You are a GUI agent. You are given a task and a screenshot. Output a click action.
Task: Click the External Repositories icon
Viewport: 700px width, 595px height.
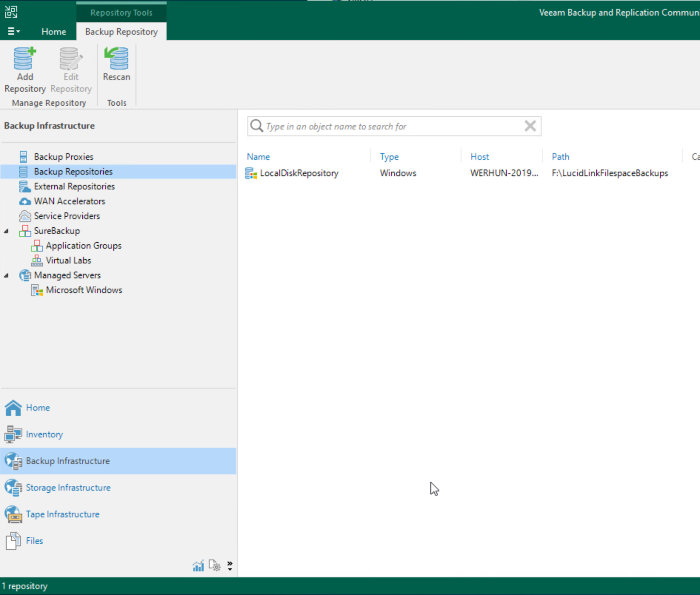pyautogui.click(x=25, y=186)
